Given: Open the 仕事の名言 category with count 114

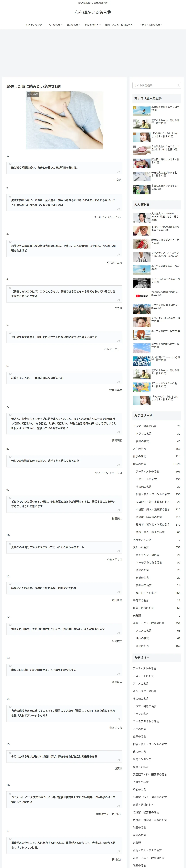Looking at the screenshot, I should pyautogui.click(x=157, y=456).
